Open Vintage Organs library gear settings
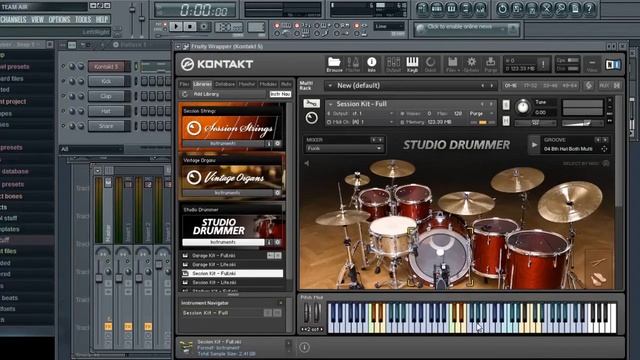Image resolution: width=640 pixels, height=360 pixels. [277, 193]
